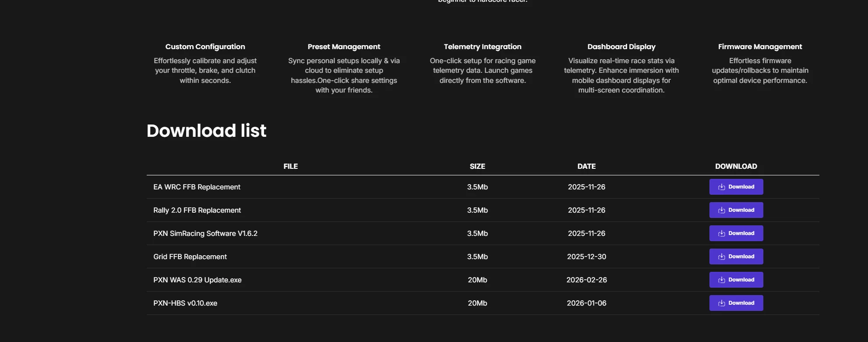Click the Download list heading
868x342 pixels.
[206, 130]
